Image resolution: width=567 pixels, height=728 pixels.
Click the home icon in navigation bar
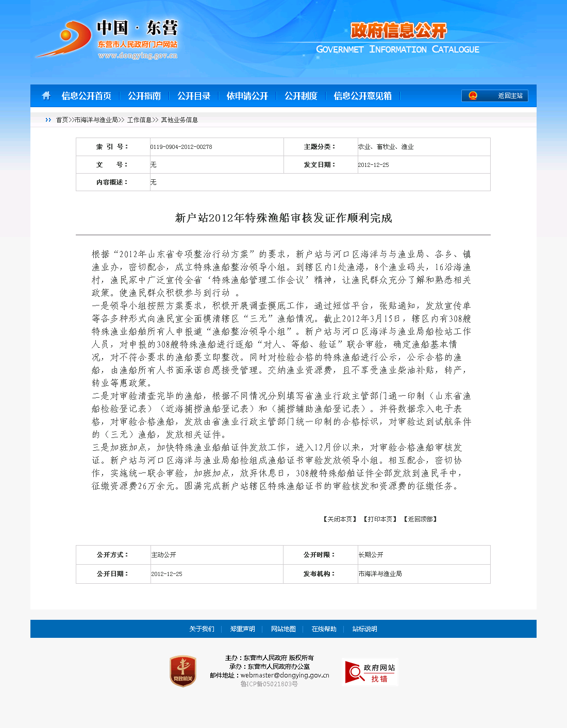click(x=46, y=95)
